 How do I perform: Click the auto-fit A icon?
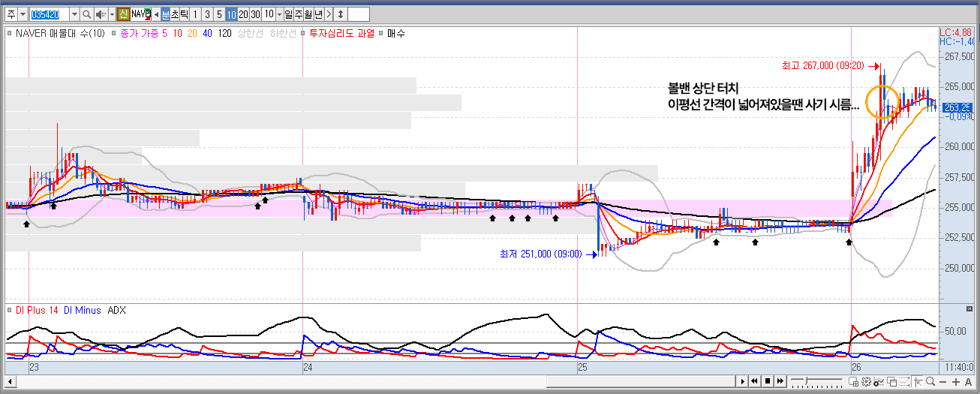pyautogui.click(x=969, y=382)
